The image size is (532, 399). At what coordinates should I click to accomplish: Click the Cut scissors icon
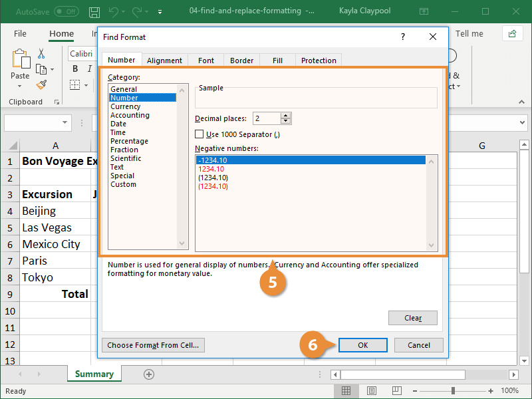[41, 53]
